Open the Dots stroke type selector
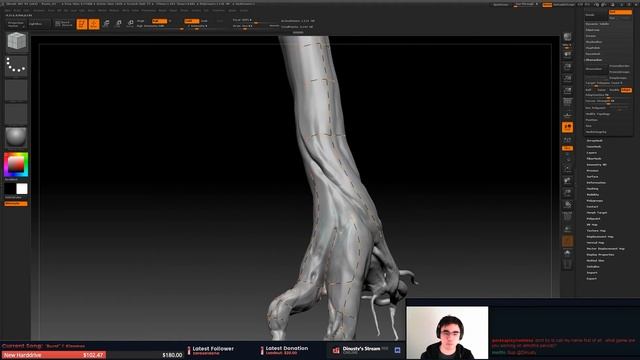This screenshot has height=360, width=640. 17,66
